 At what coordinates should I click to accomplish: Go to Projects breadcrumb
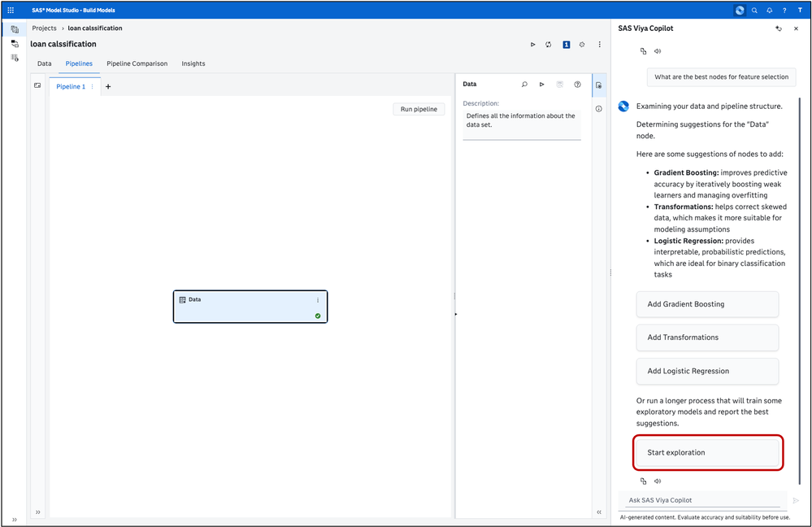click(x=44, y=28)
